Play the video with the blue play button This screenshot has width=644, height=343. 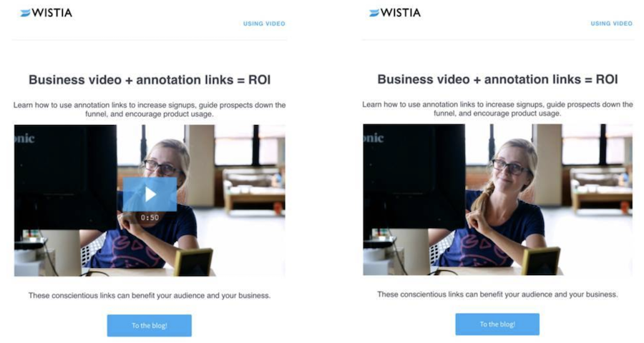pyautogui.click(x=150, y=194)
